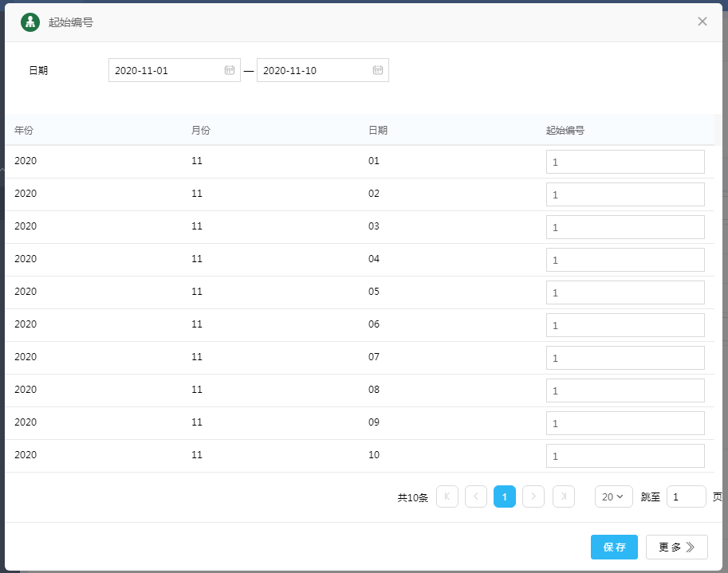728x573 pixels.
Task: Open calendar picker for end date
Action: pyautogui.click(x=378, y=70)
